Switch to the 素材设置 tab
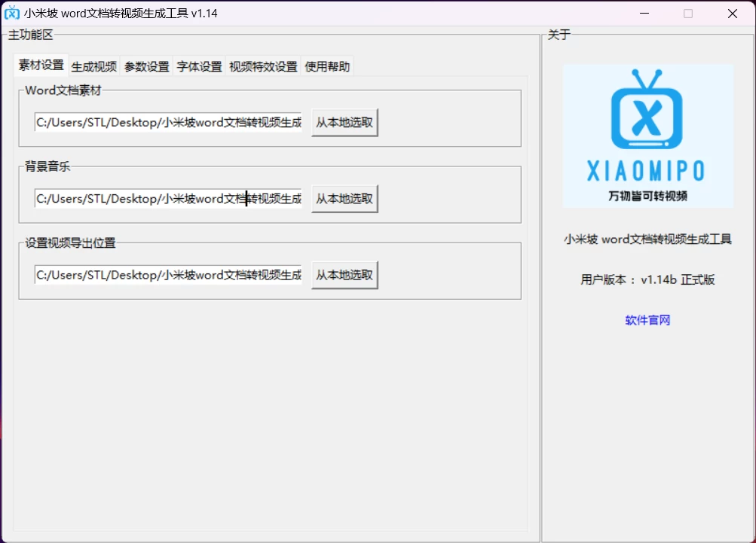 click(41, 65)
